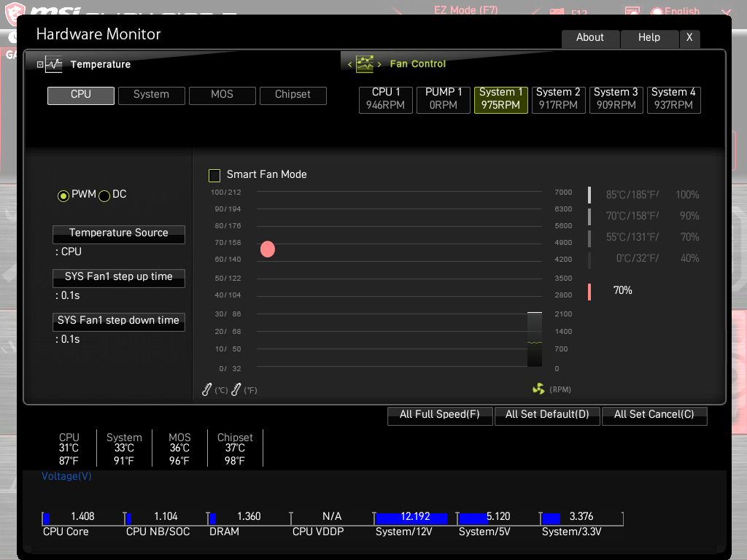The height and width of the screenshot is (560, 747).
Task: Select System 3 fan 909RPM
Action: (616, 99)
